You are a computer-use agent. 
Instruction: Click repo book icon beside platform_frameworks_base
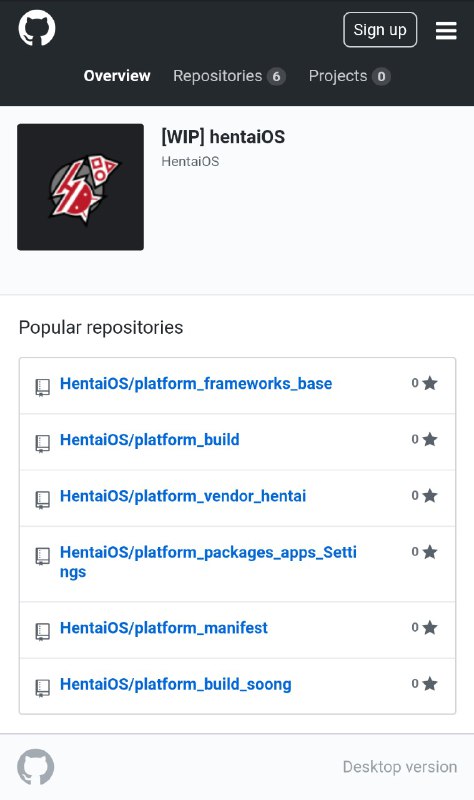pyautogui.click(x=42, y=387)
